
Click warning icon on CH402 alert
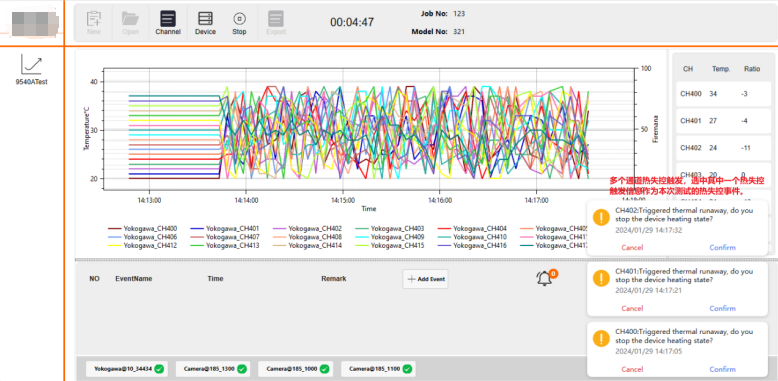click(x=601, y=217)
